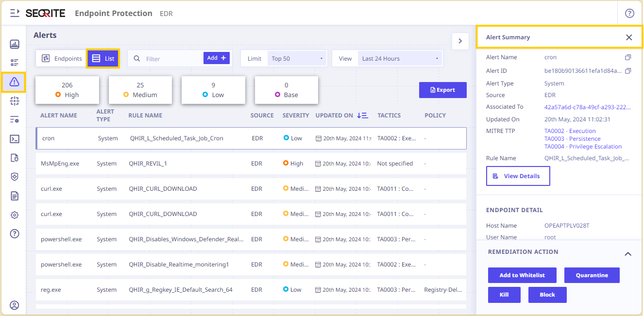Open the TA0004 - Privilege Escalation link
This screenshot has height=316, width=644.
point(583,147)
